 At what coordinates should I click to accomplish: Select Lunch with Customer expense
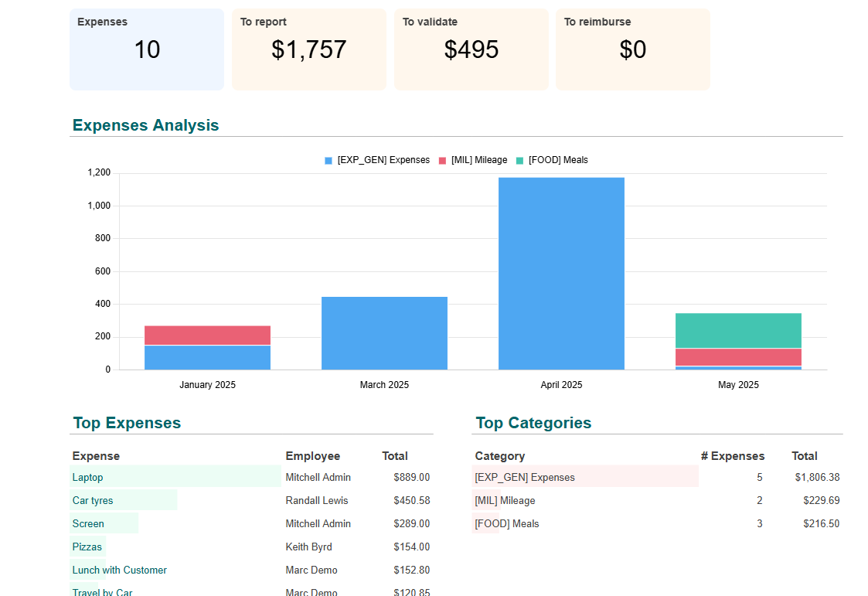click(x=120, y=570)
